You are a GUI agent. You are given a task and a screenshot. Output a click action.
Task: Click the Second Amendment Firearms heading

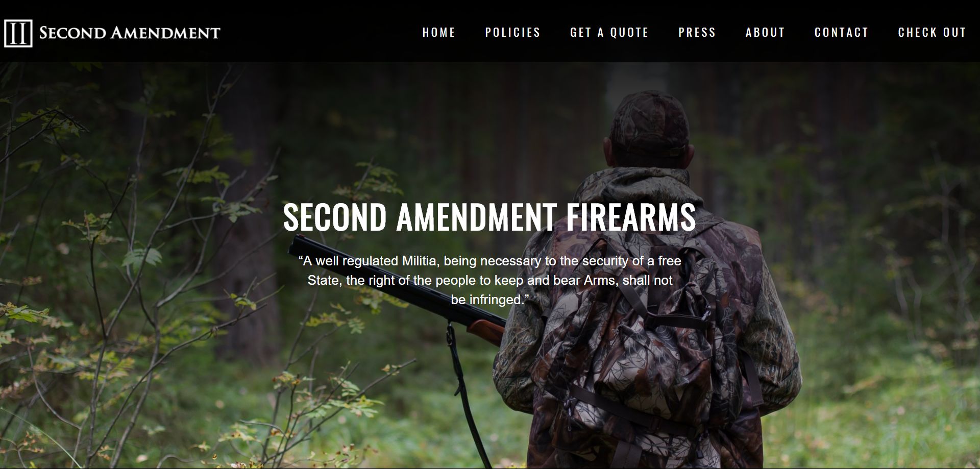click(x=489, y=217)
